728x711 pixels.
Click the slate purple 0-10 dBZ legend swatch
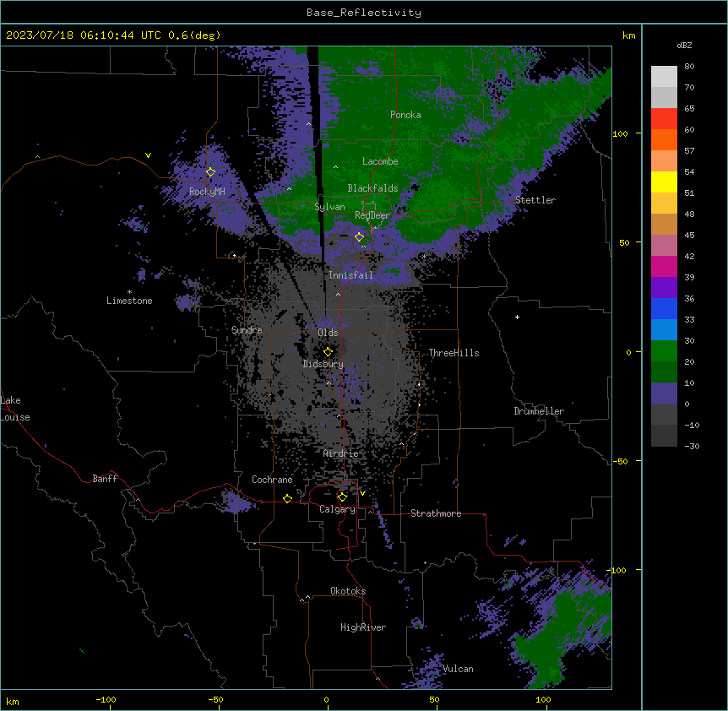pos(664,393)
